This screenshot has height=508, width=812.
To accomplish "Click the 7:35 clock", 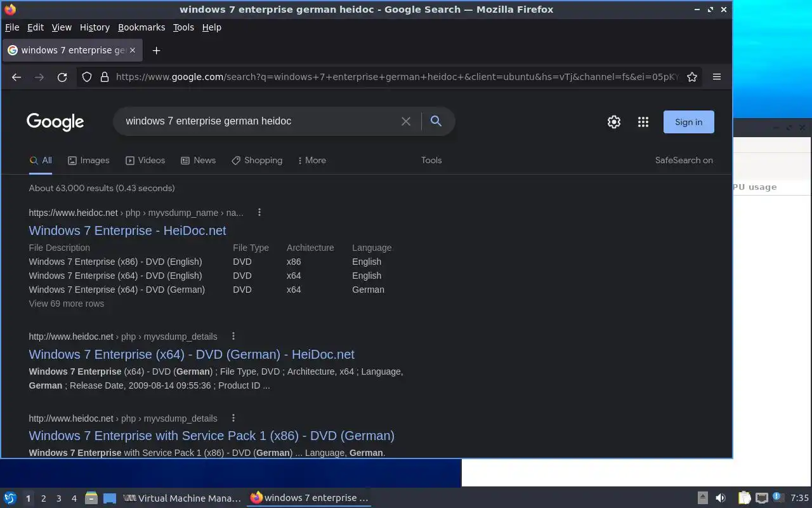I will click(x=799, y=498).
